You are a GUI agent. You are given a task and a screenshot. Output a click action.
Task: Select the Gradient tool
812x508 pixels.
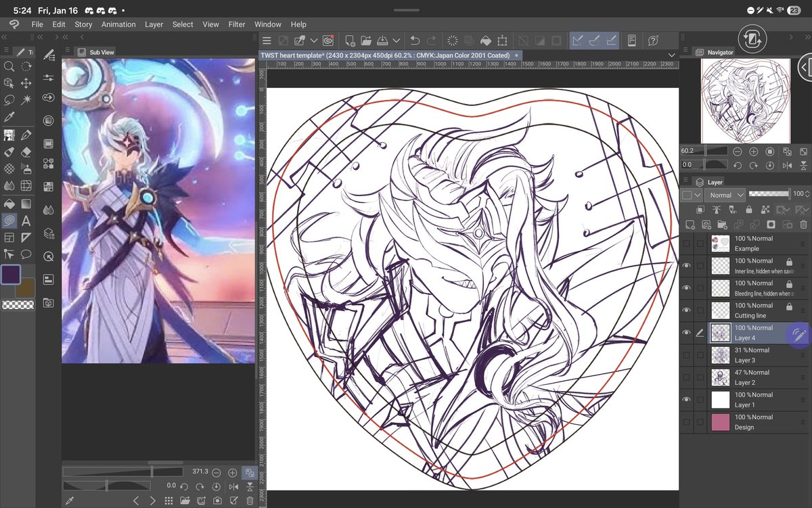click(x=26, y=203)
